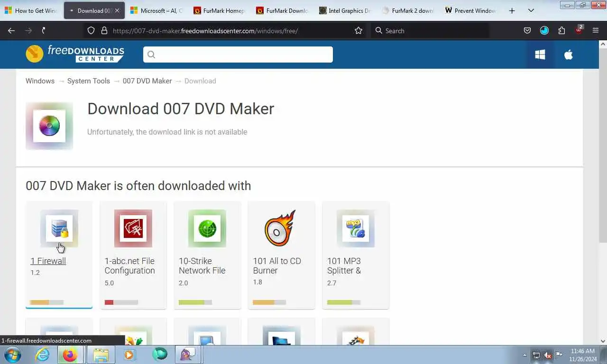Click the 007 DVD Maker disc icon
Viewport: 607px width, 364px height.
pos(49,126)
